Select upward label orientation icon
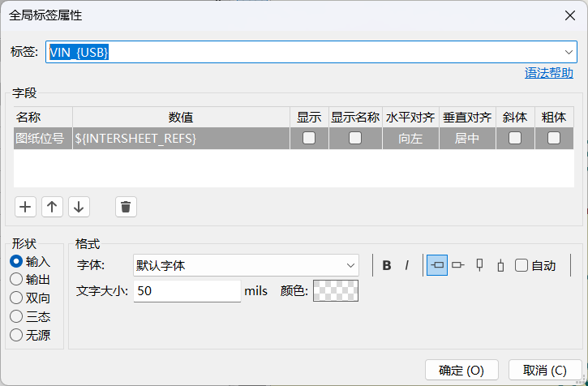The height and width of the screenshot is (386, 588). coord(479,265)
